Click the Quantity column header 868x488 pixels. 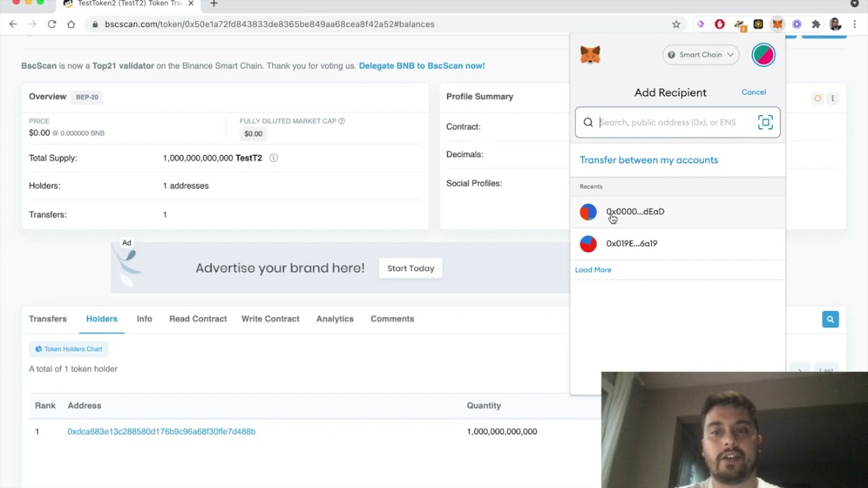pyautogui.click(x=484, y=405)
